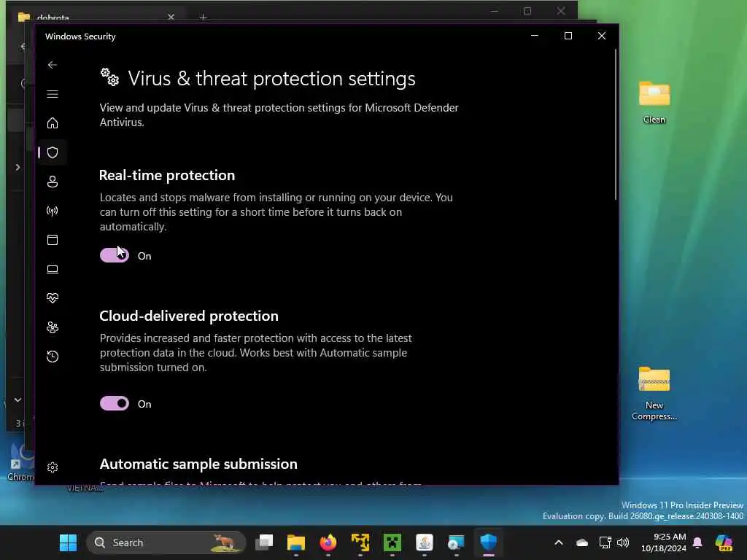Go back with the arrow in Windows Security
The image size is (747, 560).
pos(53,65)
